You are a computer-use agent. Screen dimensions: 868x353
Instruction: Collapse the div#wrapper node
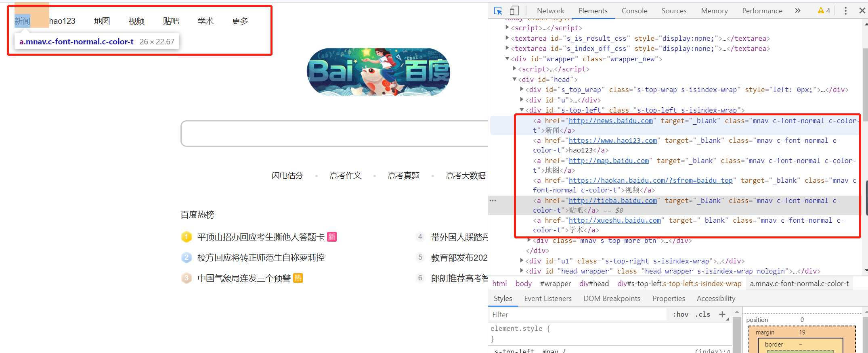click(x=507, y=59)
